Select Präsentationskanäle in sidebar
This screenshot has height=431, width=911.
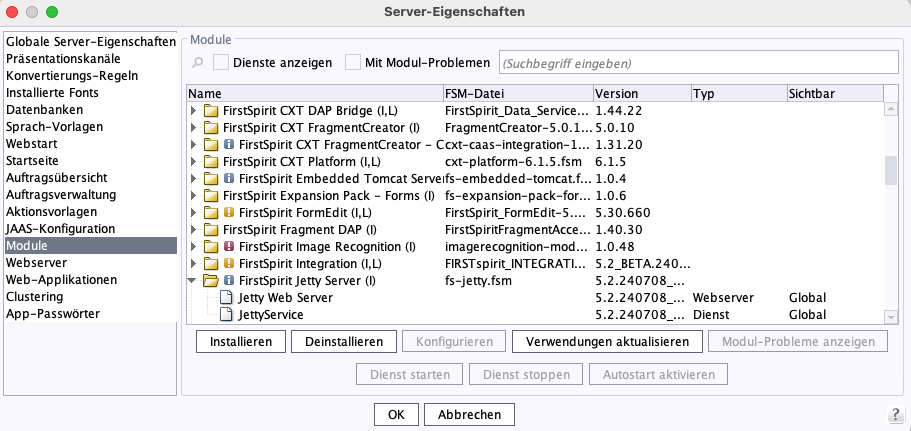(x=90, y=59)
